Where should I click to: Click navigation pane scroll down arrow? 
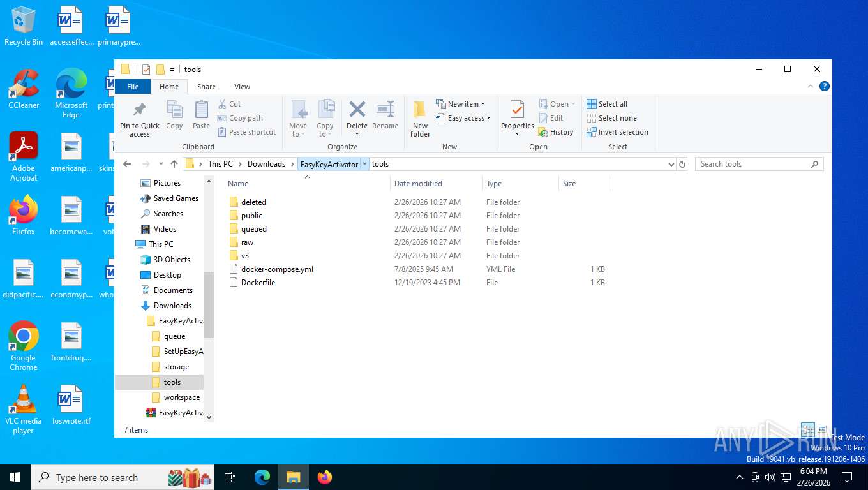point(209,417)
